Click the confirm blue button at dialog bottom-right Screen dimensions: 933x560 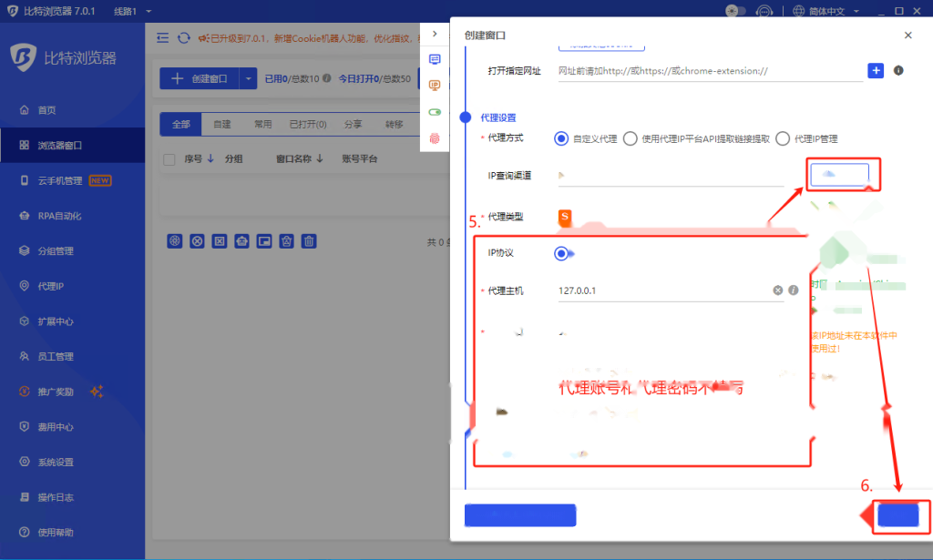(x=898, y=514)
